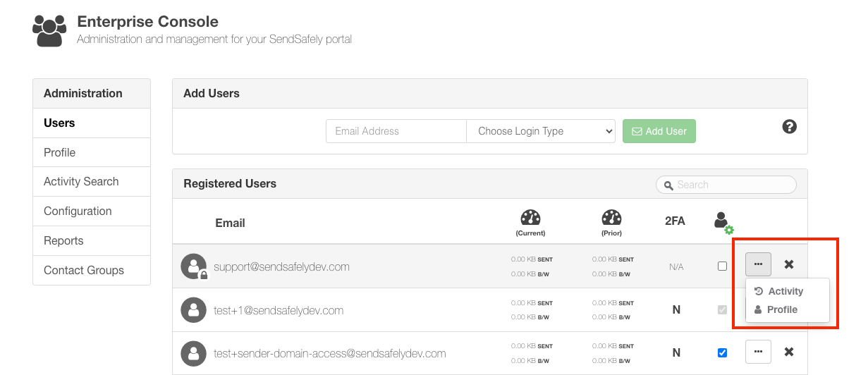The width and height of the screenshot is (868, 375).
Task: Remove test+sender-domain-access user with X icon
Action: tap(789, 351)
